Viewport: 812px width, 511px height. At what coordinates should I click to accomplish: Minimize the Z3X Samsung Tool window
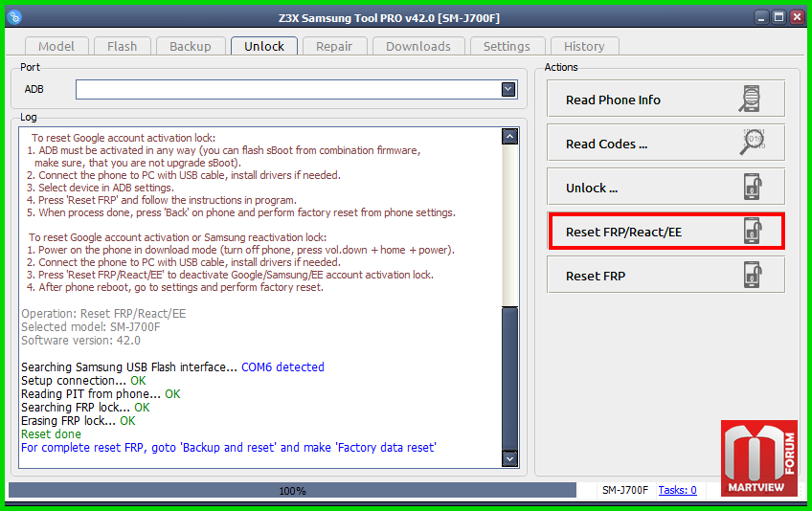pos(761,17)
